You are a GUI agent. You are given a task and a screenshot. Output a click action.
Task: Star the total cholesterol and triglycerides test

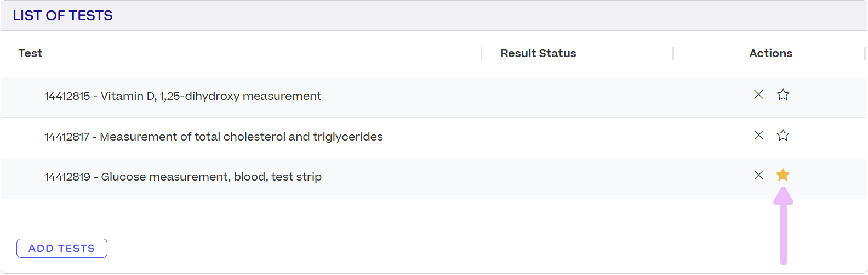[783, 135]
